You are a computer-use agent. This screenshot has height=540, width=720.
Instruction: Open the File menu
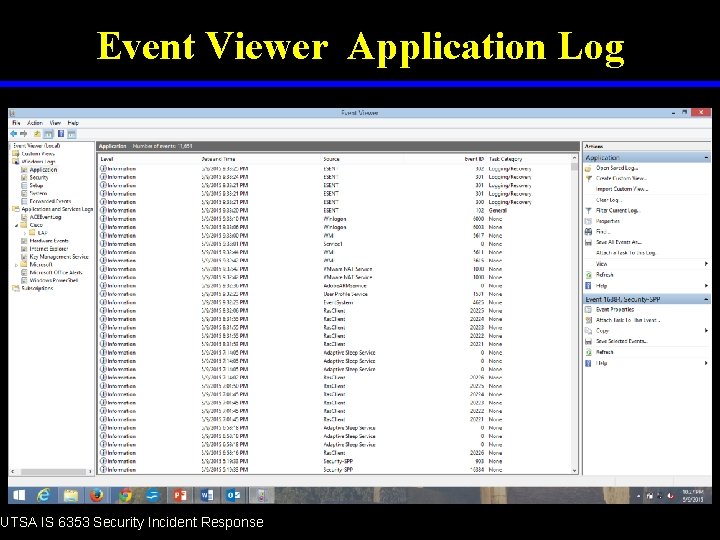tap(16, 123)
